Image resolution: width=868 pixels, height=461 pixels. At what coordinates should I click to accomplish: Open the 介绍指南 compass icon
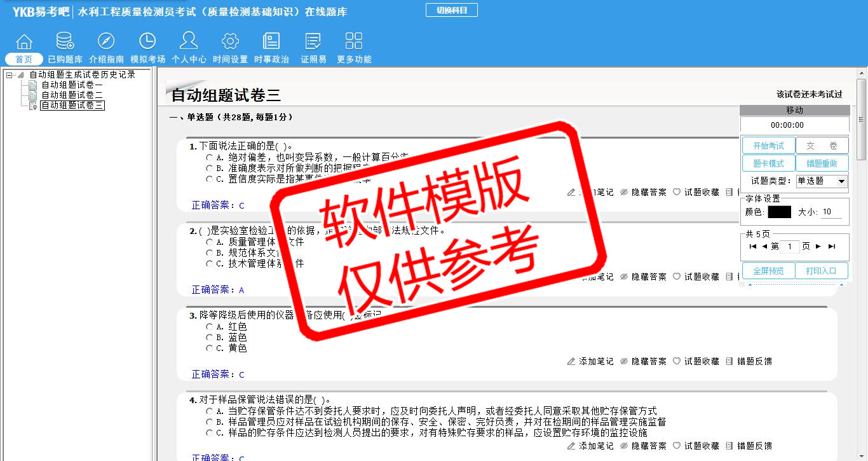(106, 42)
